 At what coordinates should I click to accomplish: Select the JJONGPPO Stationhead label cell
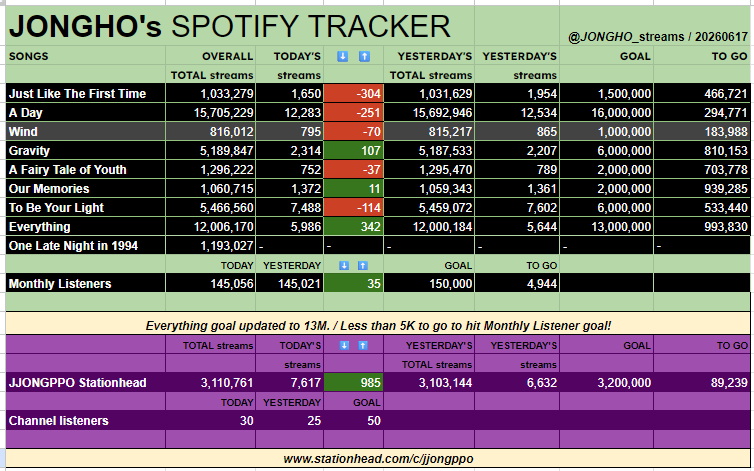[86, 382]
